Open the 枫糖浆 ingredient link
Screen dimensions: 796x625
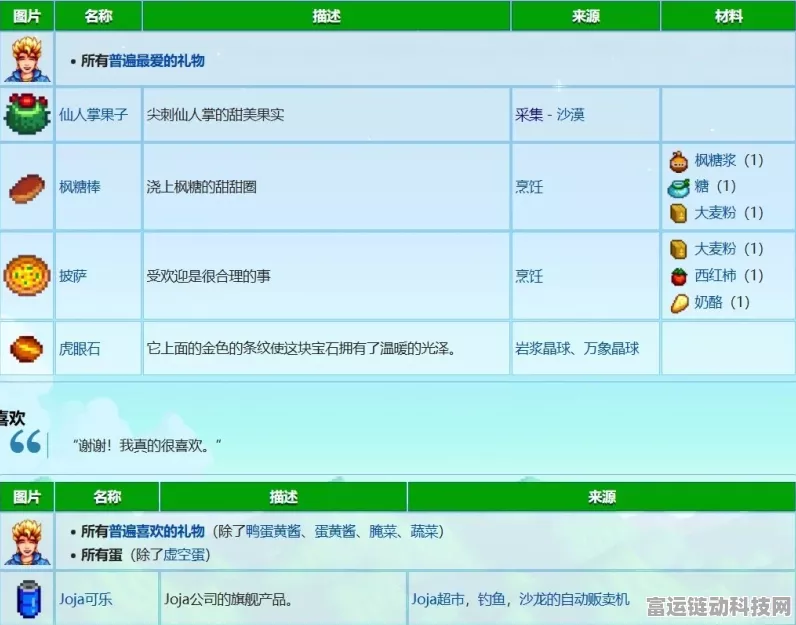715,160
